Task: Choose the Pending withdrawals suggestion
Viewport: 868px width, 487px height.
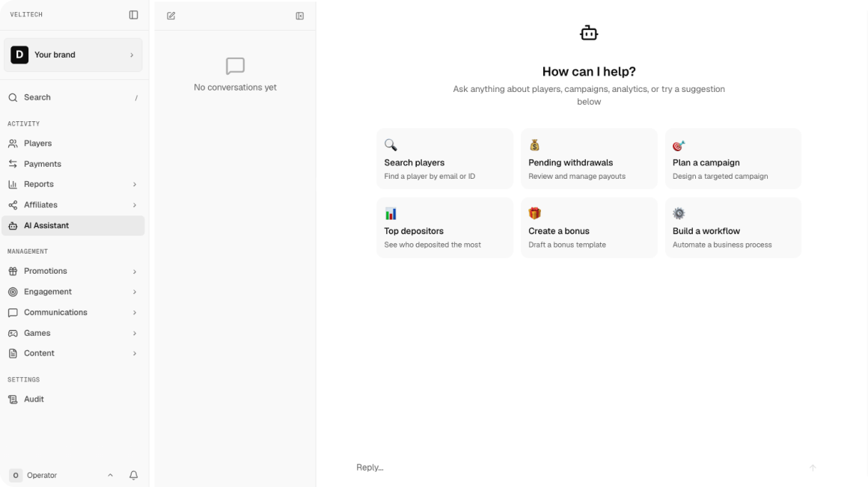Action: [x=589, y=159]
